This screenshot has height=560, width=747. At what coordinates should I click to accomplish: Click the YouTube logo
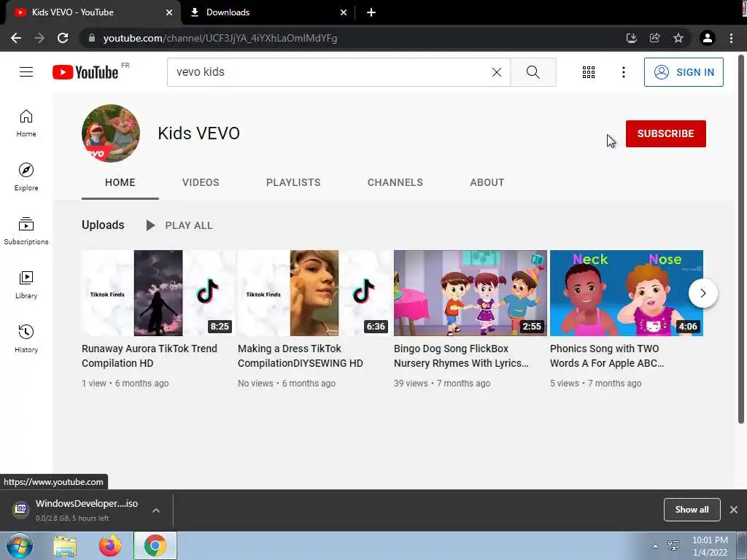click(85, 72)
